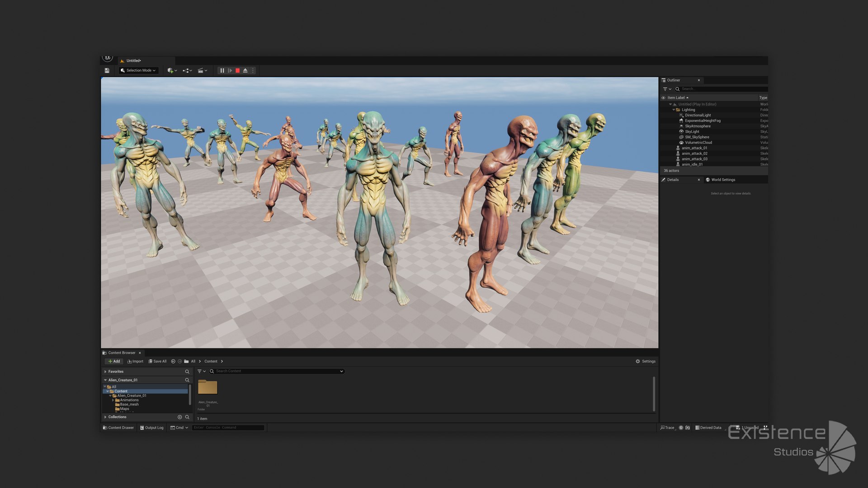Open the quick add content dropdown
868x488 pixels.
(x=172, y=70)
